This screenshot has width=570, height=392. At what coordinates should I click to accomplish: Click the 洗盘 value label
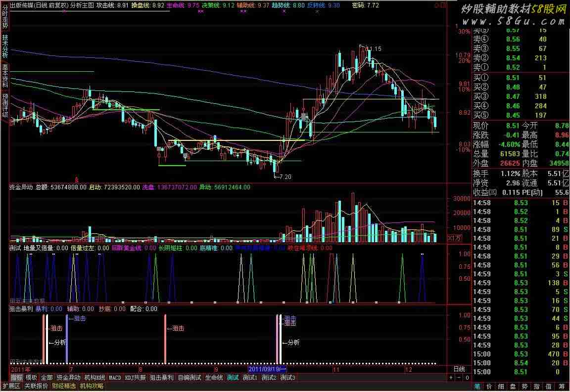coord(169,187)
